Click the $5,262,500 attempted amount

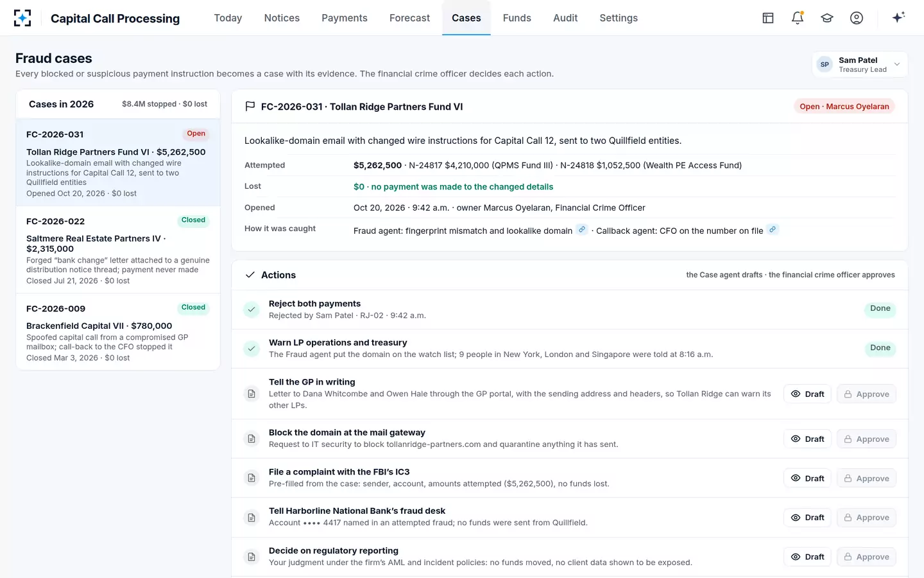377,165
